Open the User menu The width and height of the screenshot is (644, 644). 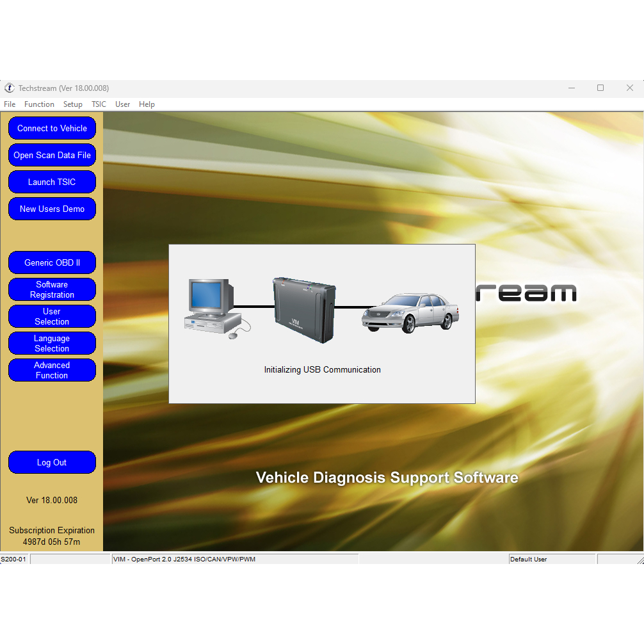point(122,104)
